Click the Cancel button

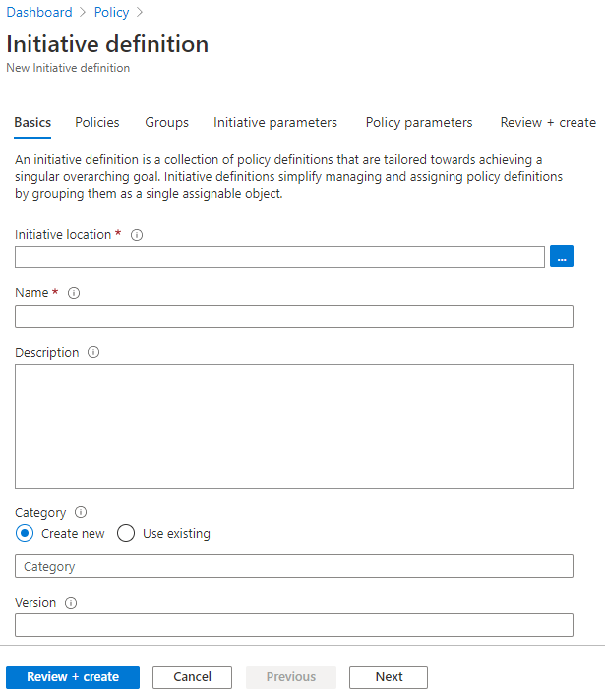click(x=192, y=677)
